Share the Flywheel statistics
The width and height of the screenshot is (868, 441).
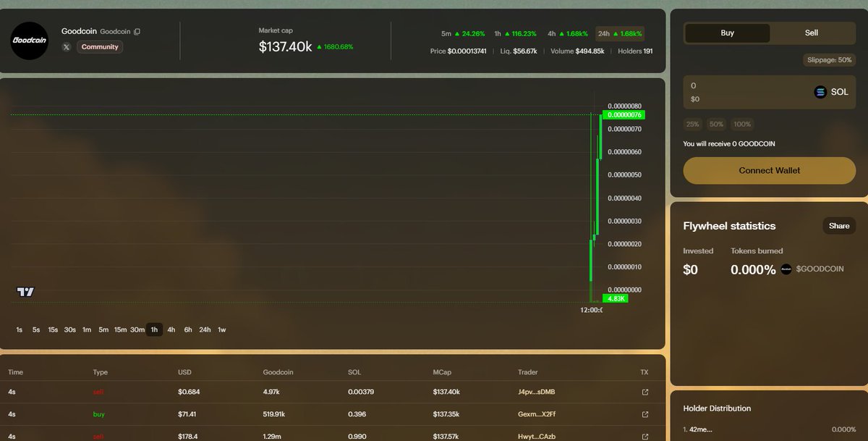pos(838,225)
